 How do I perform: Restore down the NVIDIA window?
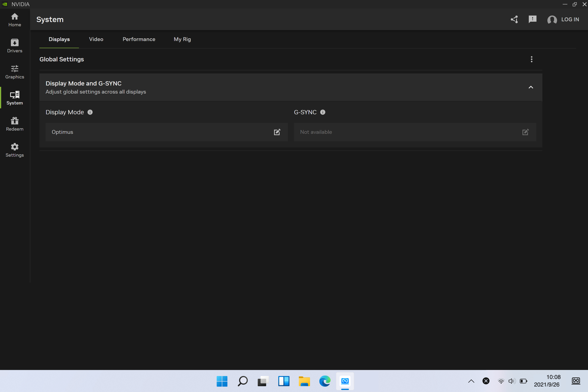pyautogui.click(x=575, y=4)
